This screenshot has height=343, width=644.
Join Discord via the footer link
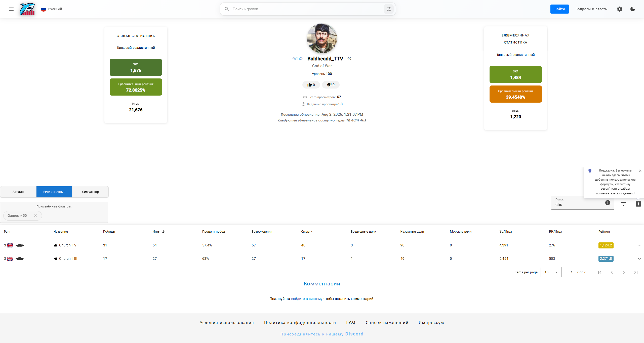coord(322,334)
